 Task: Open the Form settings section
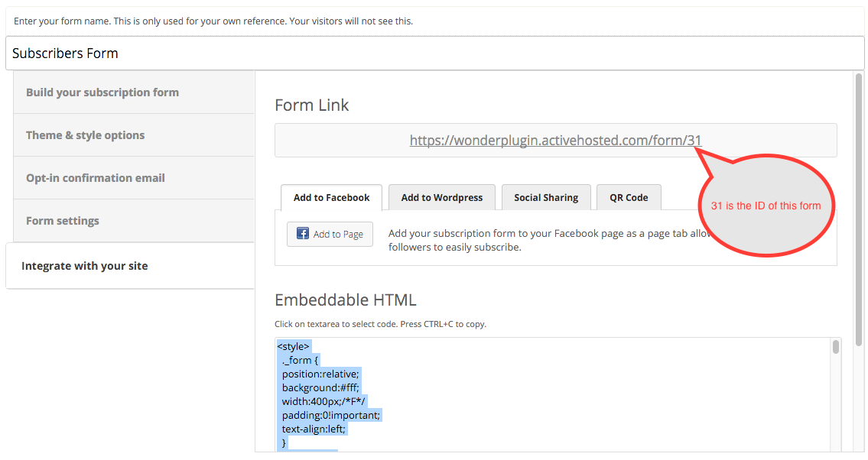(x=63, y=221)
